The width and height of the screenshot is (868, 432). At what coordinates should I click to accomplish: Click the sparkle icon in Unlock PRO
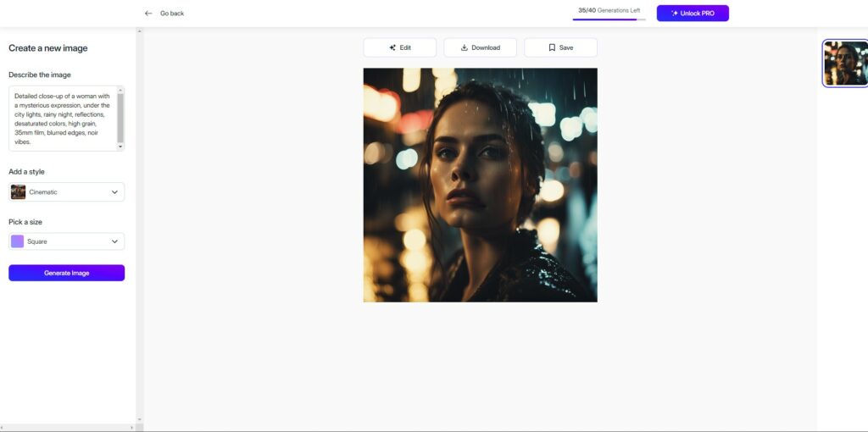tap(675, 14)
